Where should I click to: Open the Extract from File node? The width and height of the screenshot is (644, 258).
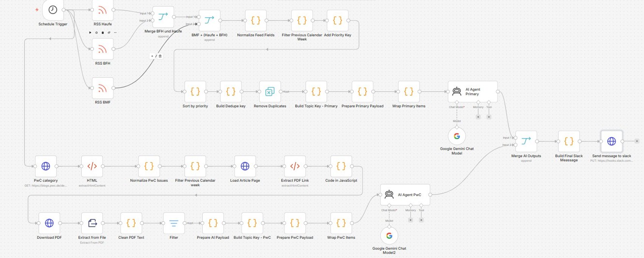[92, 223]
